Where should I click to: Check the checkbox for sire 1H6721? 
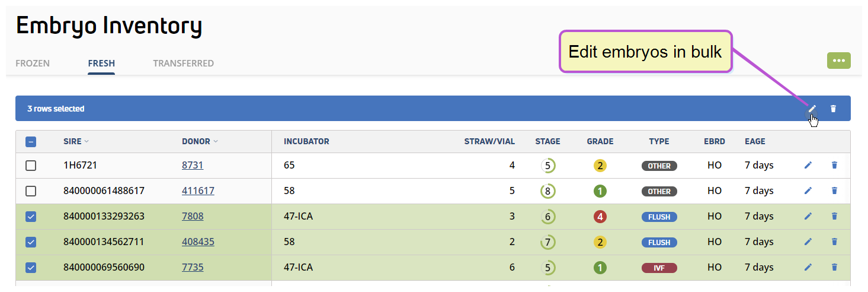tap(31, 166)
